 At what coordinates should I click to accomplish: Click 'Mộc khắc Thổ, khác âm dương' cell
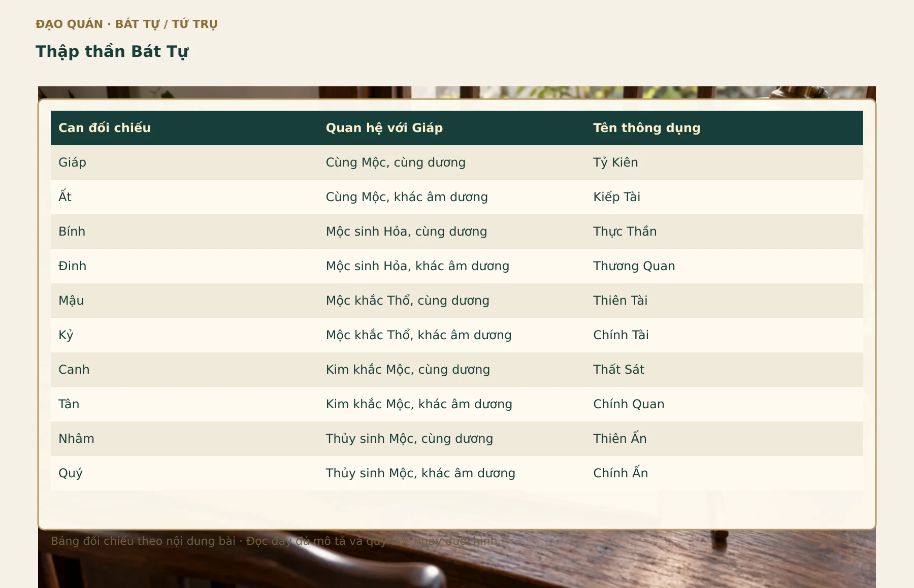452,335
